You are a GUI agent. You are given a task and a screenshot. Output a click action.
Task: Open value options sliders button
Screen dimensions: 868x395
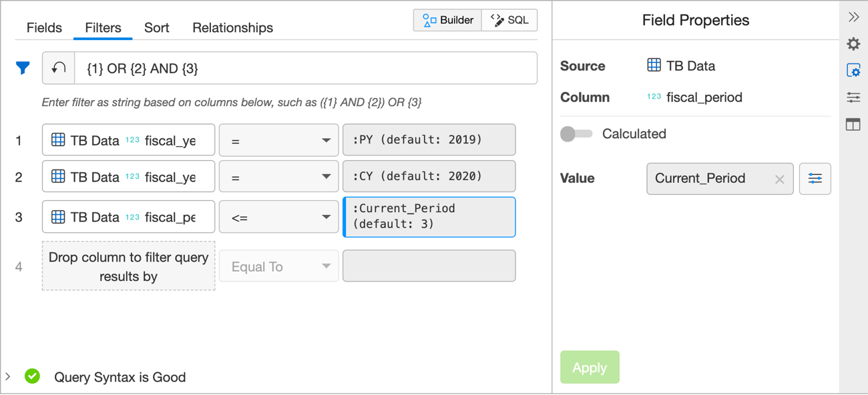[815, 179]
